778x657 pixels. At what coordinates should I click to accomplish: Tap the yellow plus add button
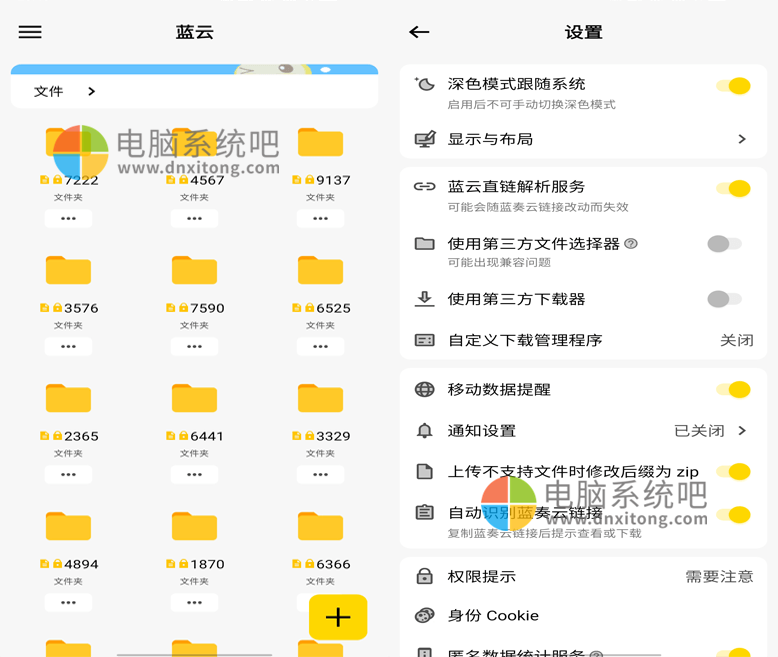[338, 617]
